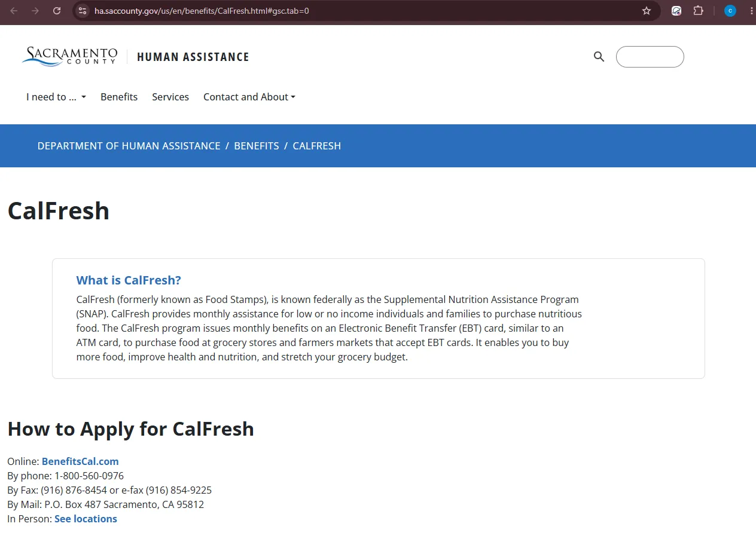The height and width of the screenshot is (554, 756).
Task: Open the Benefits nav item
Action: pos(119,97)
